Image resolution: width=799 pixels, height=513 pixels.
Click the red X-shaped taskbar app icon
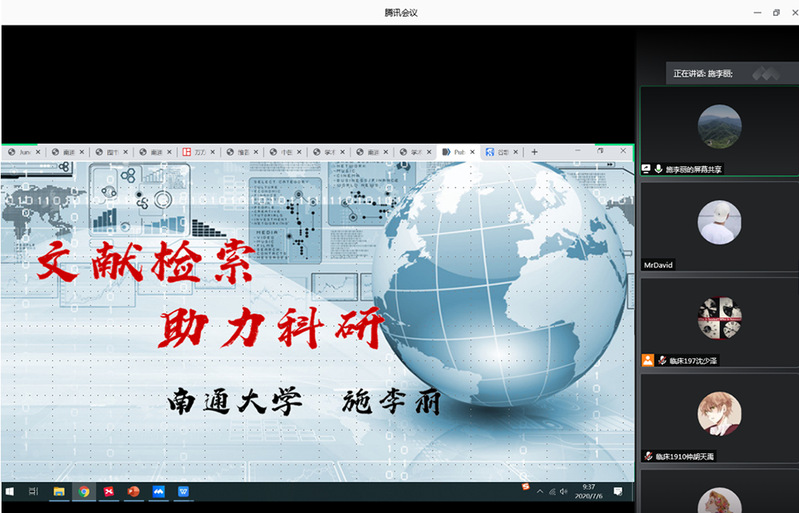(x=109, y=492)
